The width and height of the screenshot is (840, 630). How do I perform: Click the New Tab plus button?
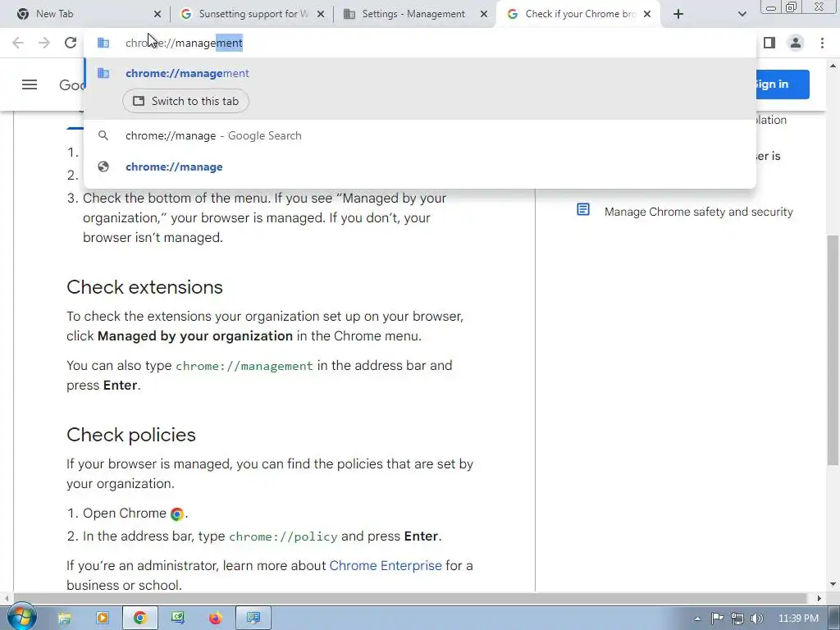click(x=678, y=14)
